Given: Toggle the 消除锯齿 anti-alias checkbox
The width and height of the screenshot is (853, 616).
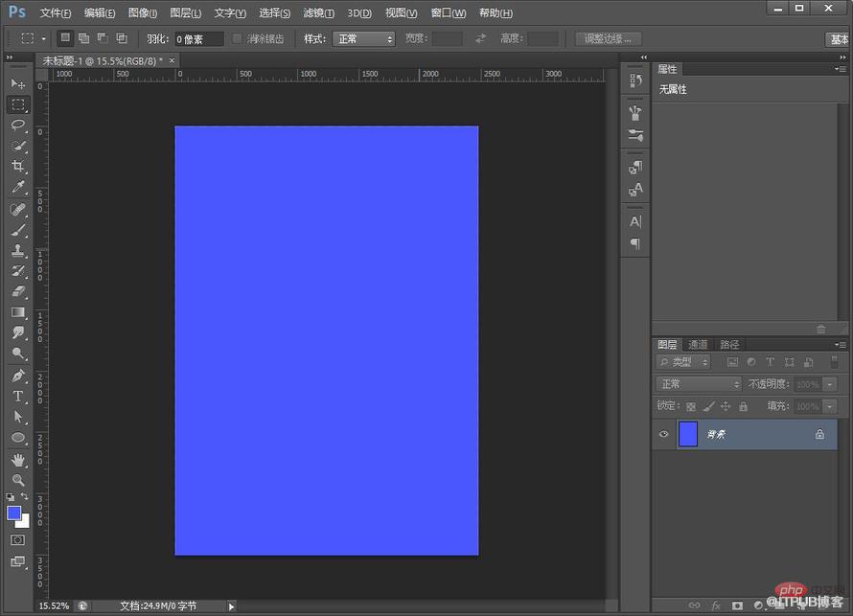Looking at the screenshot, I should [x=237, y=38].
